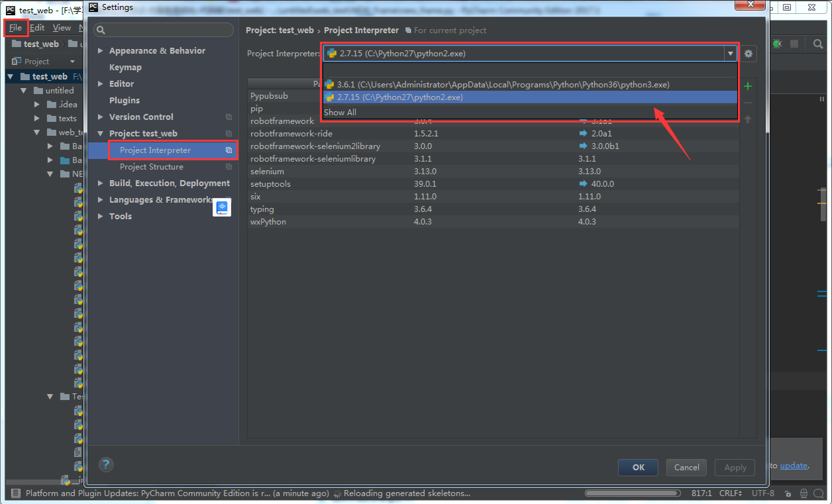The height and width of the screenshot is (504, 832).
Task: Click the untitled folder icon in project tree
Action: [x=38, y=91]
